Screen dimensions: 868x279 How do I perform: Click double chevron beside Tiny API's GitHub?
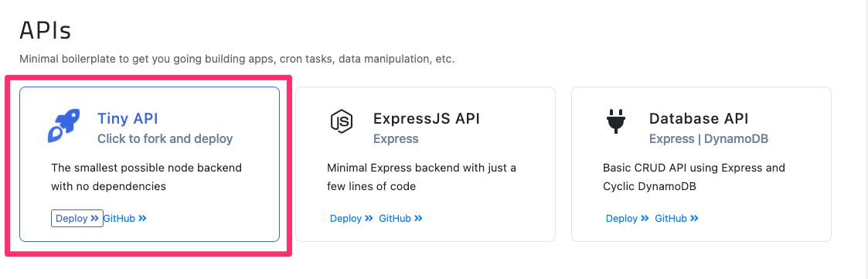tap(143, 218)
